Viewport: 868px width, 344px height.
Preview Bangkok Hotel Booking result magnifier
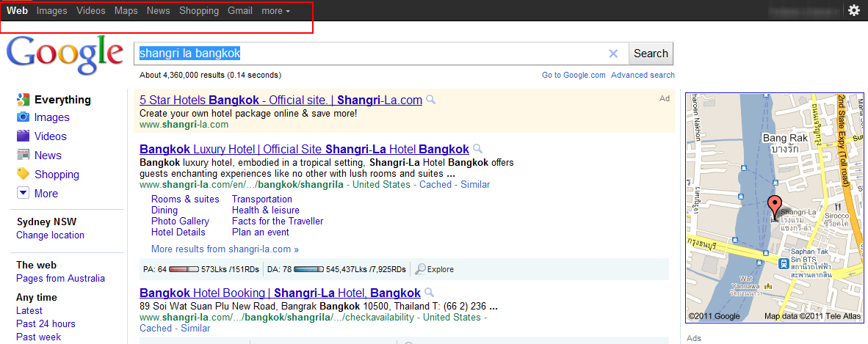point(429,293)
